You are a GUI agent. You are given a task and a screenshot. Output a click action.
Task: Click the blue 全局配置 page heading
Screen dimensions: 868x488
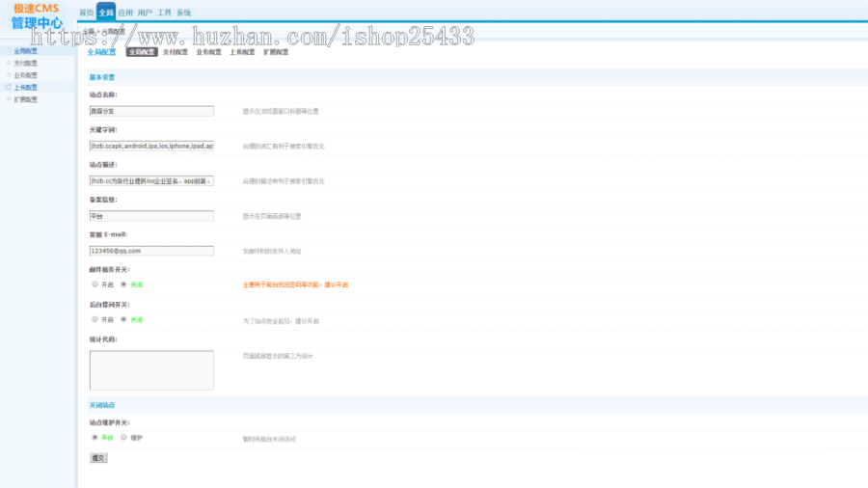(102, 52)
